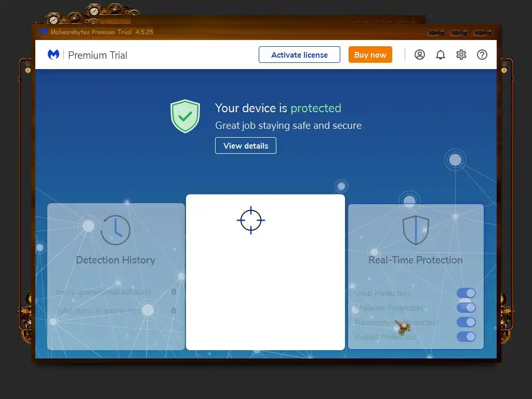Click the Buy now button
This screenshot has height=399, width=532.
point(370,55)
